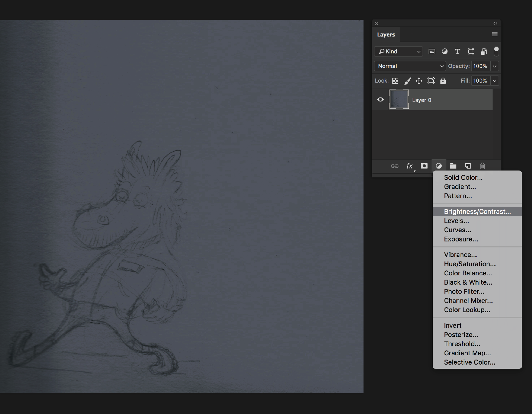Lock all padlock icon
This screenshot has height=414, width=532.
[443, 81]
